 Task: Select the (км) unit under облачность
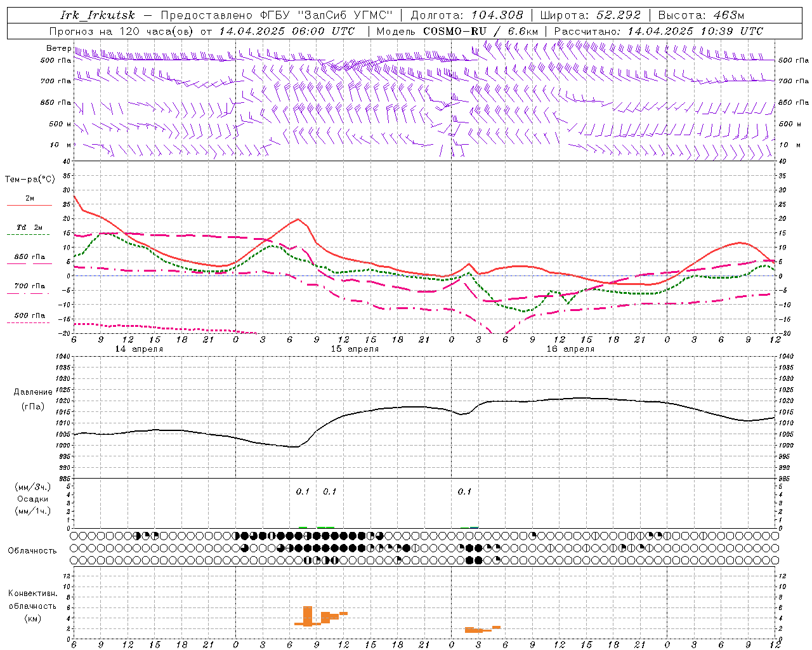click(32, 618)
